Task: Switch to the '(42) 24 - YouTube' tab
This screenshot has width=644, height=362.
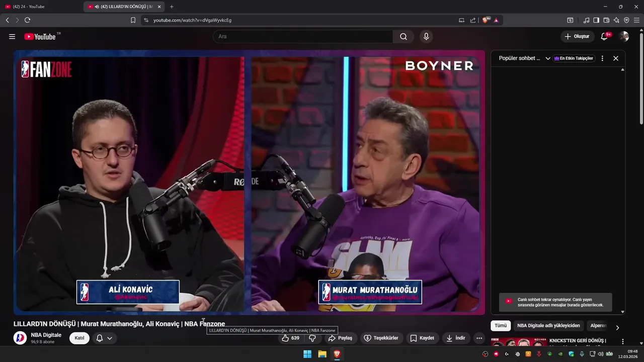Action: click(x=41, y=7)
